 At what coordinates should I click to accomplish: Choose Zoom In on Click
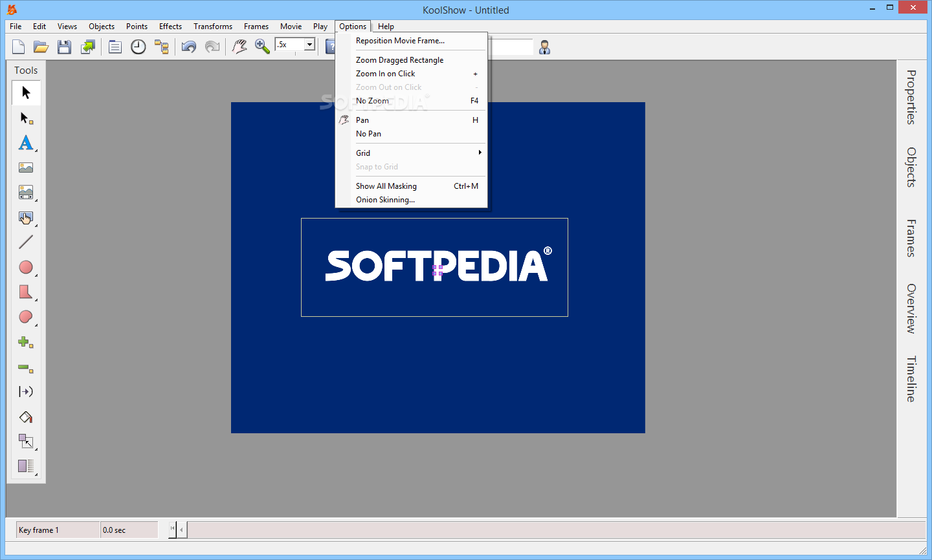click(411, 74)
